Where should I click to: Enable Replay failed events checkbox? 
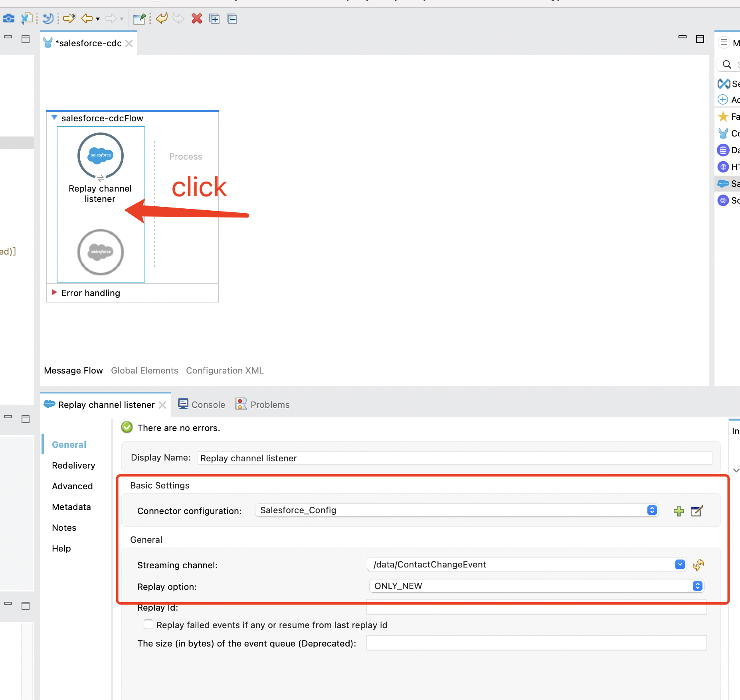click(148, 624)
